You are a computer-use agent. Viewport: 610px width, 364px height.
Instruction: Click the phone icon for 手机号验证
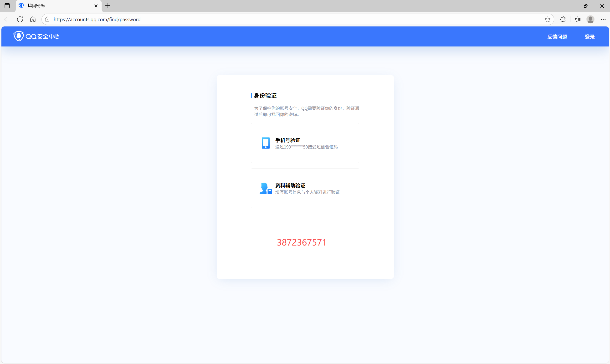point(266,143)
